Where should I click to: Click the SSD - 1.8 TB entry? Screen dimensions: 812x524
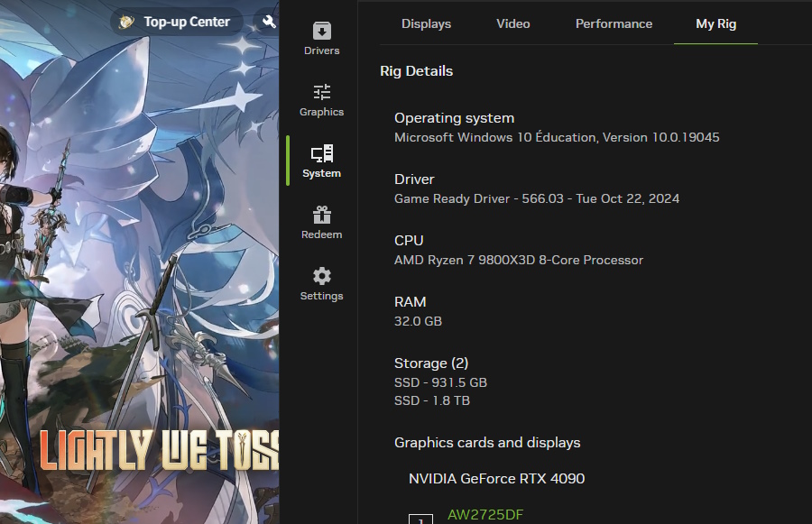point(432,400)
